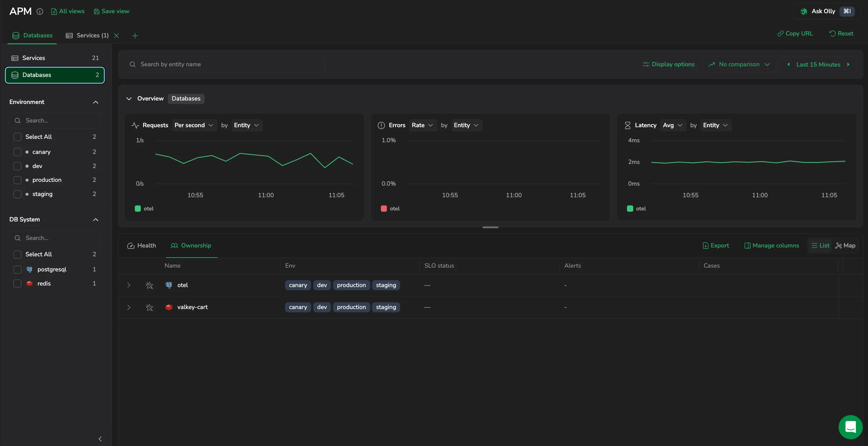This screenshot has width=868, height=446.
Task: Switch to the Ownership tab
Action: pos(191,246)
